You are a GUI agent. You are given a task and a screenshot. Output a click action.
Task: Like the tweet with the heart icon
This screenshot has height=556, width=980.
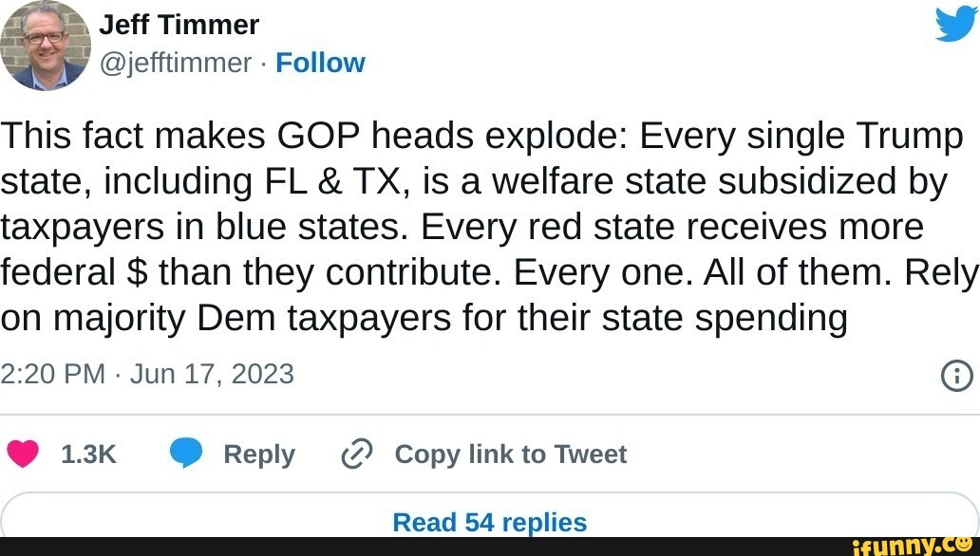pos(23,454)
